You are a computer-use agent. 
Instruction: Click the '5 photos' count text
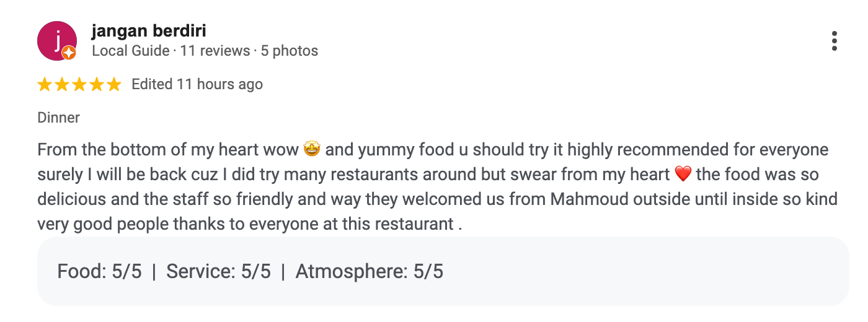point(289,51)
